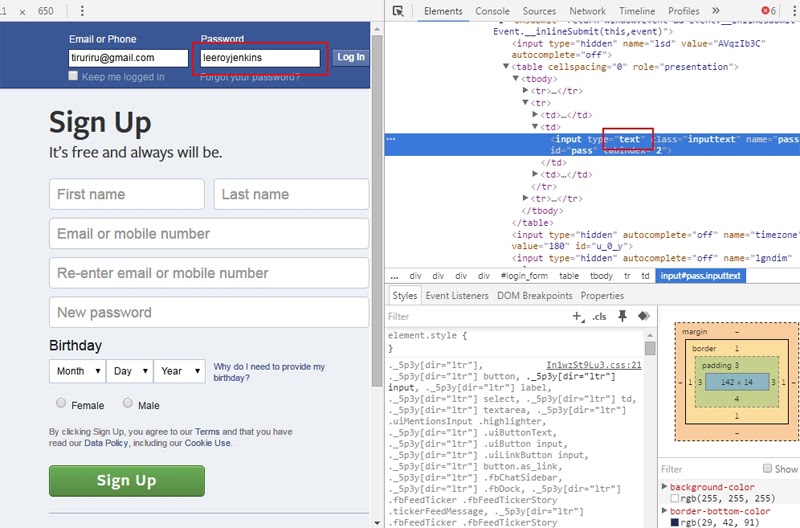Click the dark blue border-bottom-color swatch

[674, 522]
